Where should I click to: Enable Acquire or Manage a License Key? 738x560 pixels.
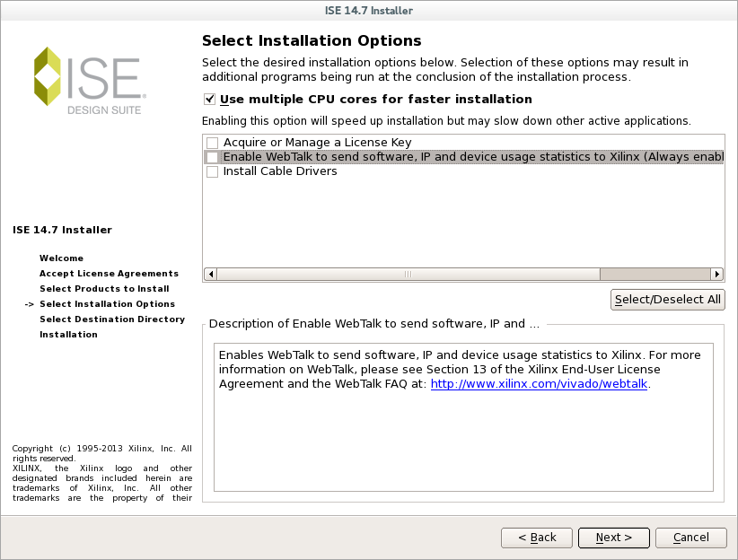[213, 143]
